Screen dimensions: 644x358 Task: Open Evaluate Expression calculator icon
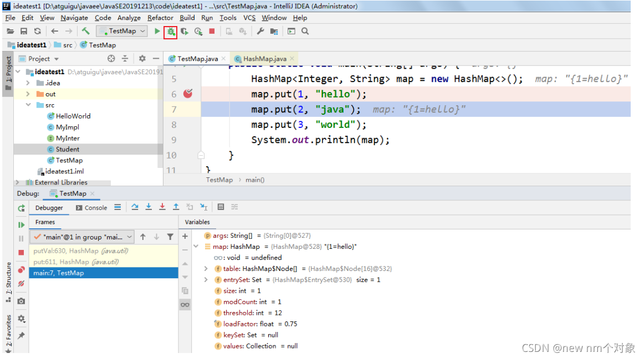click(x=221, y=207)
